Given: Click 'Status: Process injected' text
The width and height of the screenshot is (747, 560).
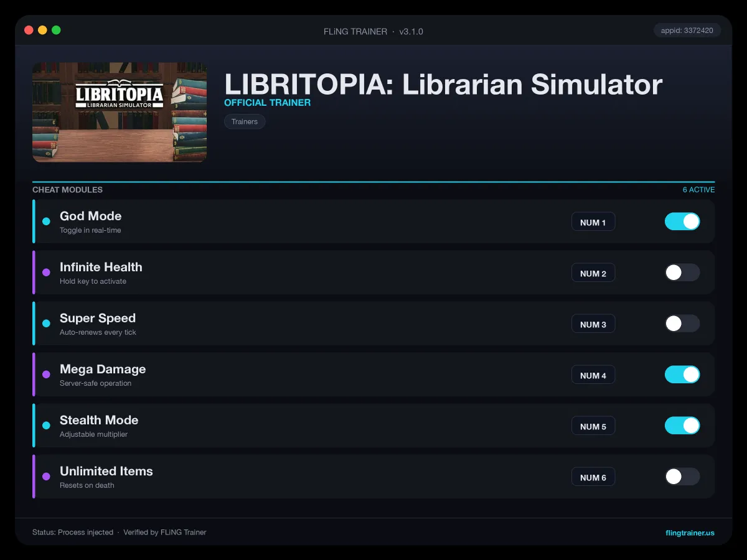Looking at the screenshot, I should coord(73,533).
